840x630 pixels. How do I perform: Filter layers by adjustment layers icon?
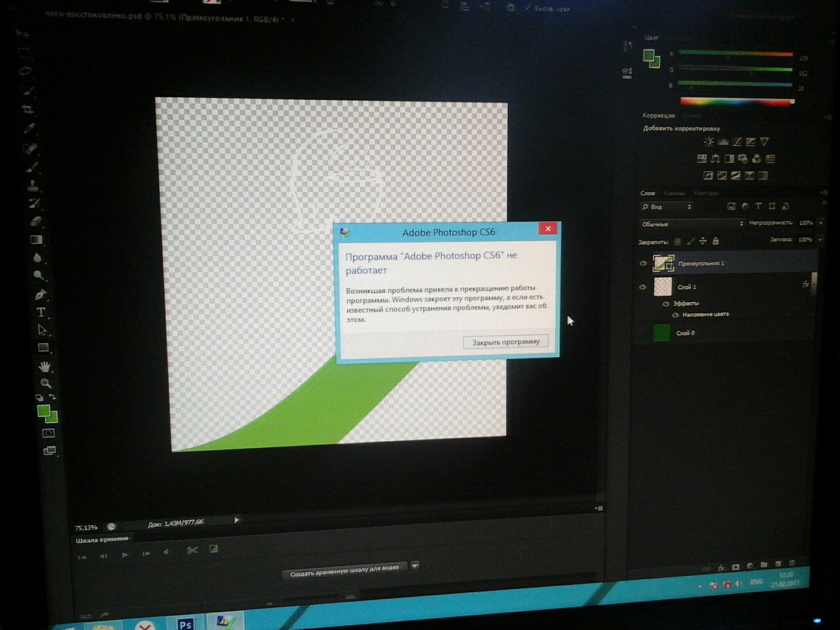745,206
